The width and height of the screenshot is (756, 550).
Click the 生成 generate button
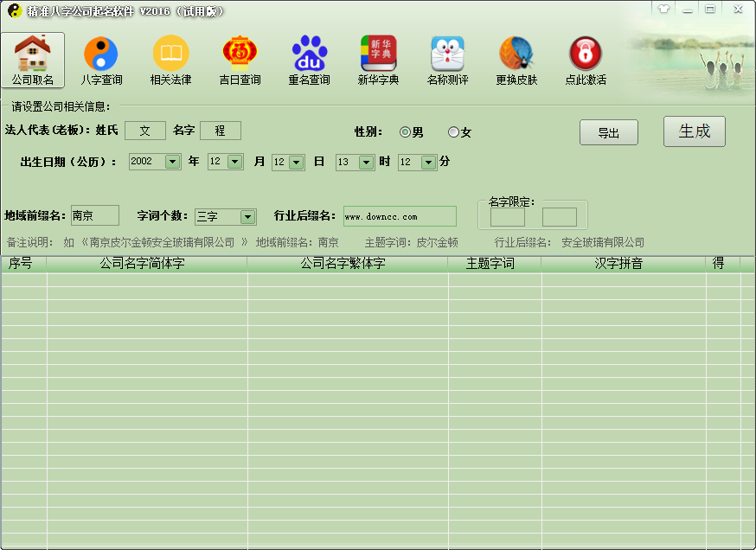click(695, 132)
